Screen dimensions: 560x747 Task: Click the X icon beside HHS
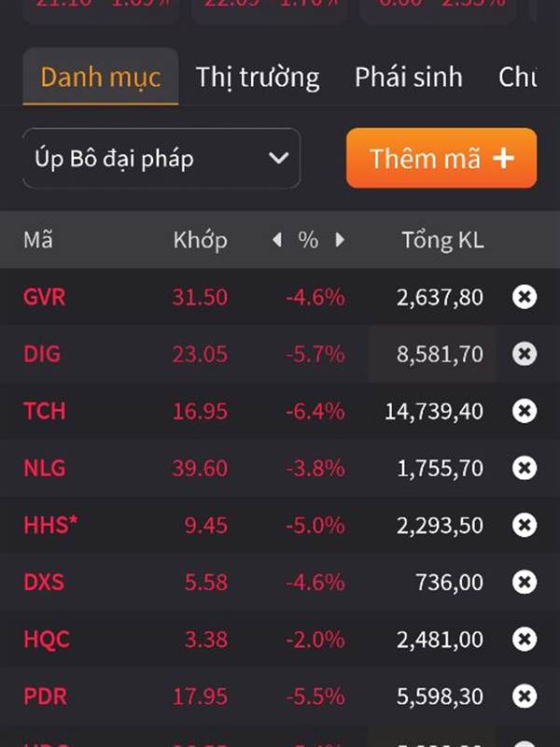click(x=525, y=525)
